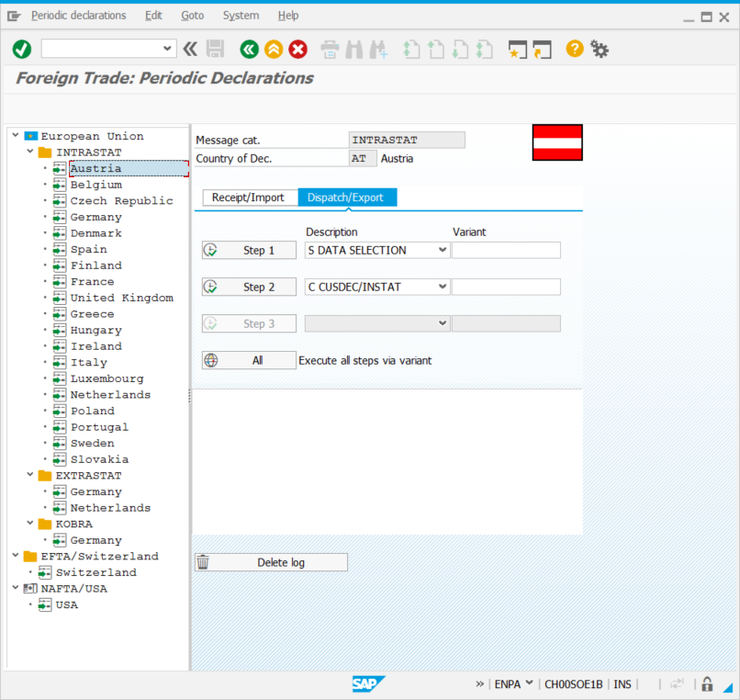Collapse the KOBRA folder
This screenshot has height=700, width=740.
30,524
